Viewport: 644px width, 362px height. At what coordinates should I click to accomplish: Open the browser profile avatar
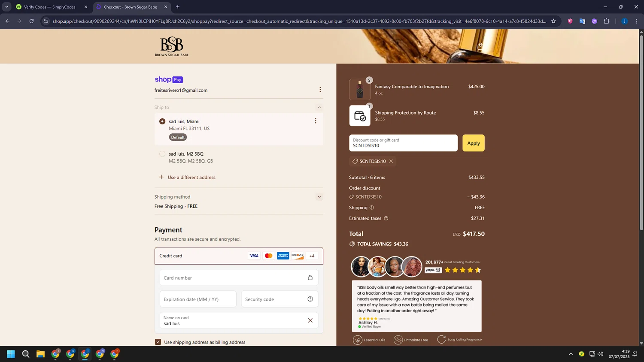624,21
